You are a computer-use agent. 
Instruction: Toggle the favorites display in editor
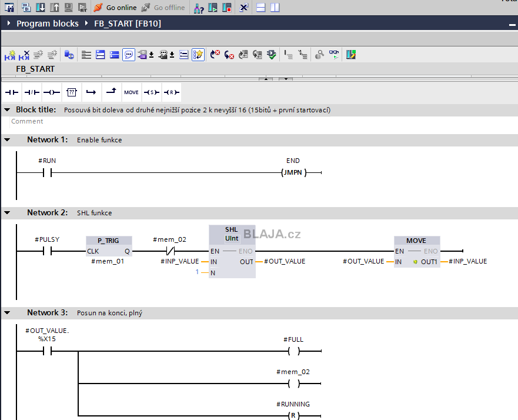(198, 55)
